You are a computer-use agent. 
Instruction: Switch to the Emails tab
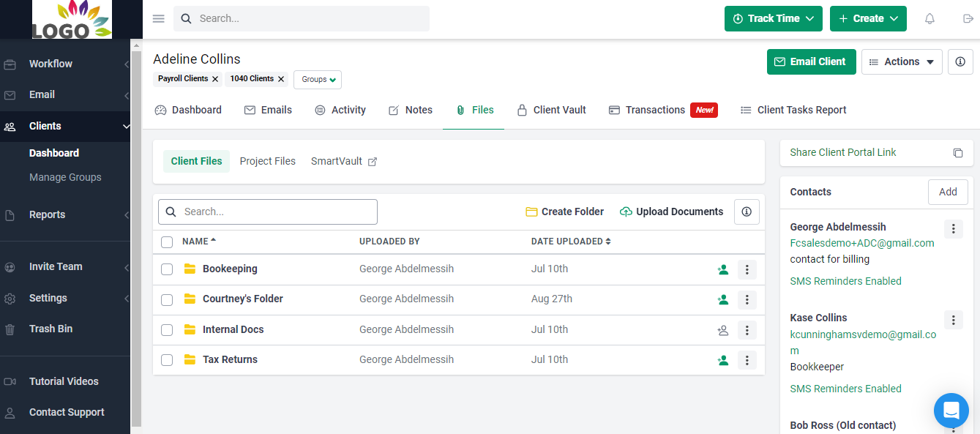pos(268,110)
